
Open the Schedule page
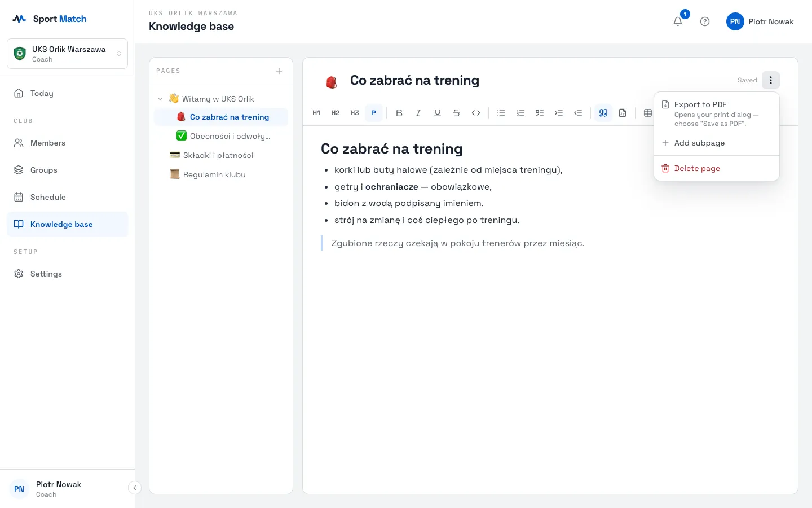(x=68, y=197)
